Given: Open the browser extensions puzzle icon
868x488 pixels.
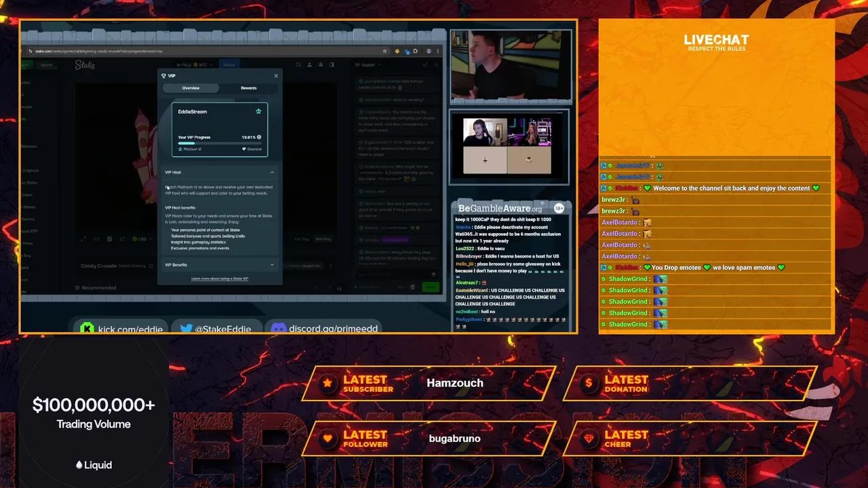Looking at the screenshot, I should pyautogui.click(x=415, y=51).
